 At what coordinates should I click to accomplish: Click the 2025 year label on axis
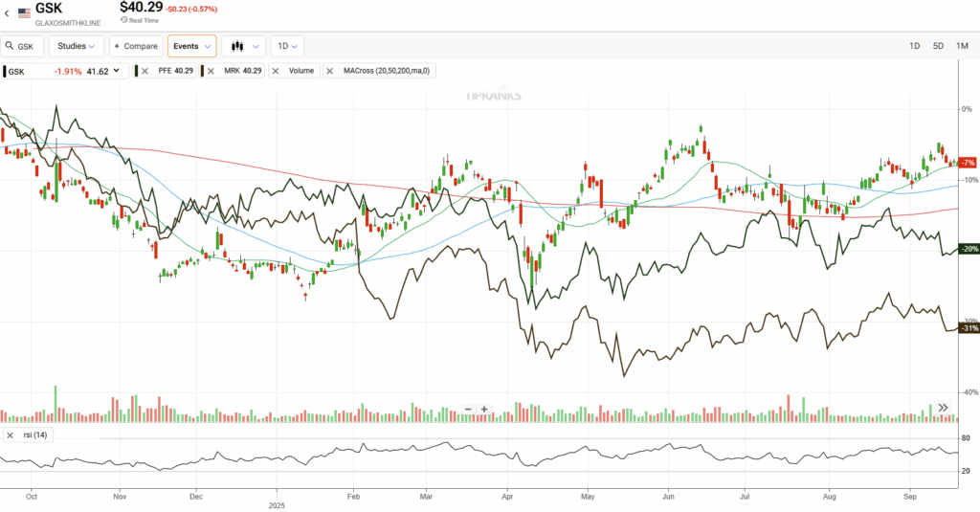(x=277, y=505)
